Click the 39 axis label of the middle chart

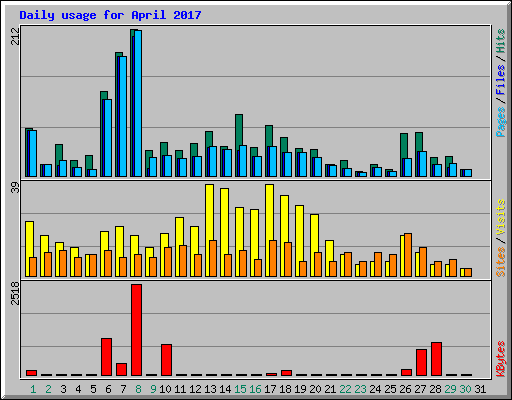click(x=15, y=188)
